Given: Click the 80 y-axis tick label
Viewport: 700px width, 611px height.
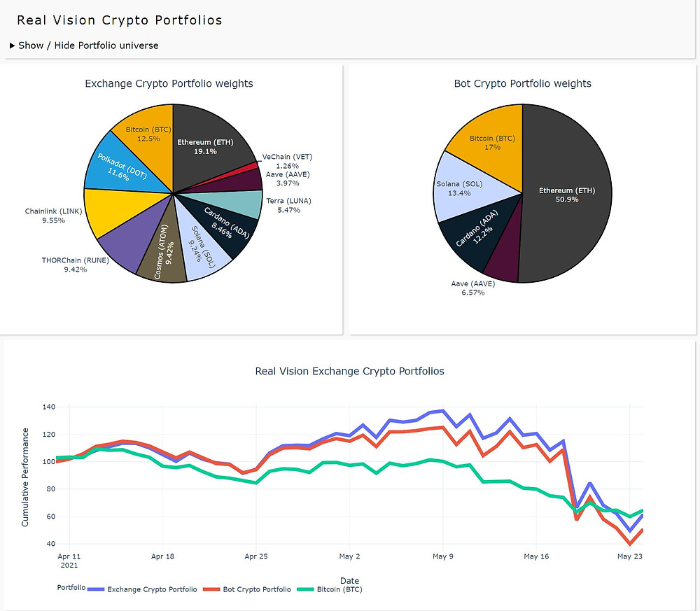Looking at the screenshot, I should [x=51, y=489].
